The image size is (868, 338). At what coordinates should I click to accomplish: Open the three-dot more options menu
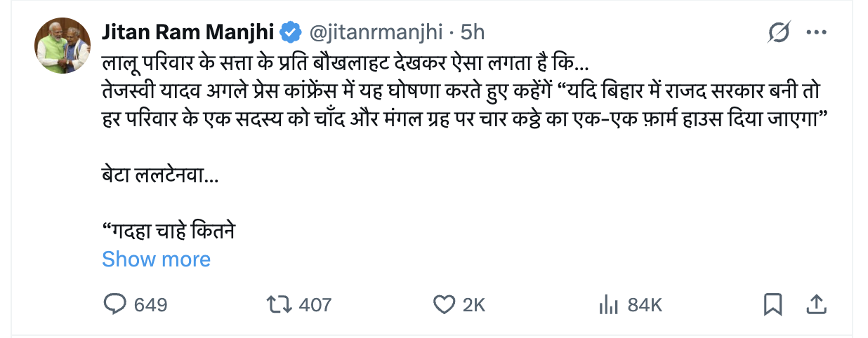[816, 32]
